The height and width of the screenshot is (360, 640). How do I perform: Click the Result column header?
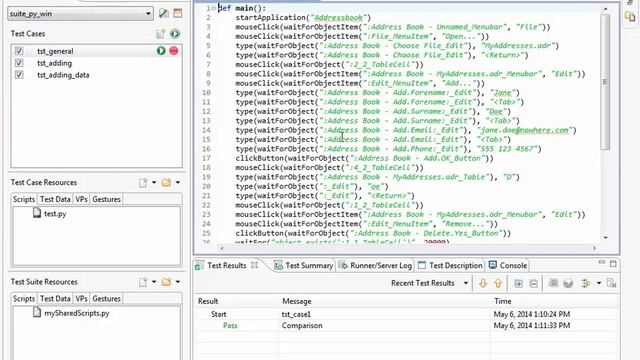[237, 301]
